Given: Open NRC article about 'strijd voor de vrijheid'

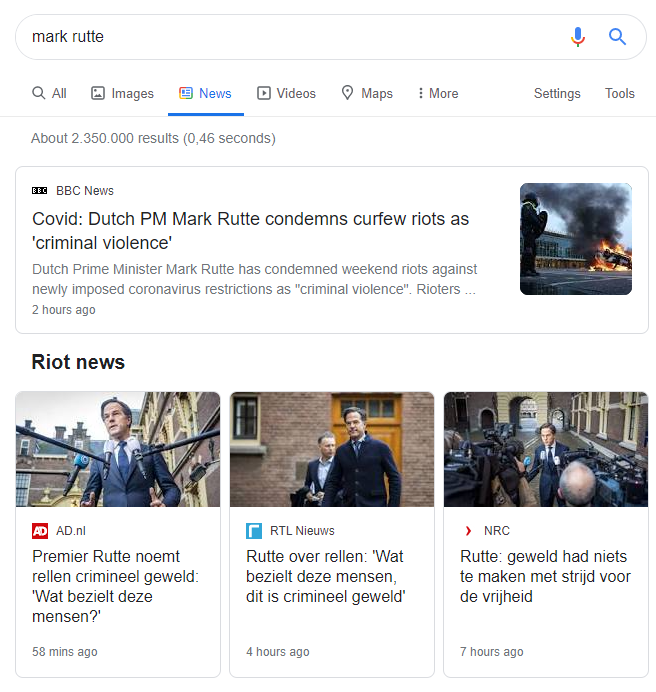Looking at the screenshot, I should (x=545, y=576).
